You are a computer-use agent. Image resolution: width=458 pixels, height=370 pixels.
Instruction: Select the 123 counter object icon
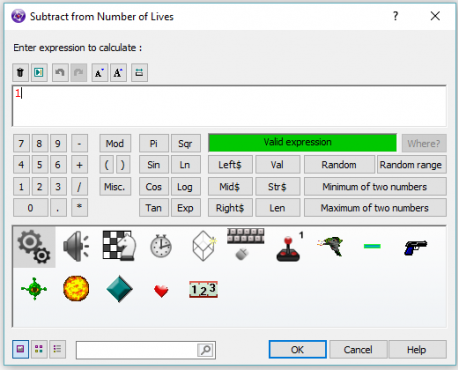point(203,289)
